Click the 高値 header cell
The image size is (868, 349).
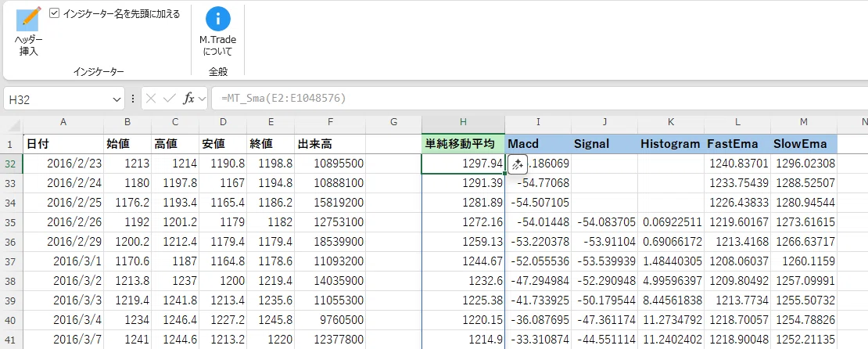pyautogui.click(x=175, y=144)
